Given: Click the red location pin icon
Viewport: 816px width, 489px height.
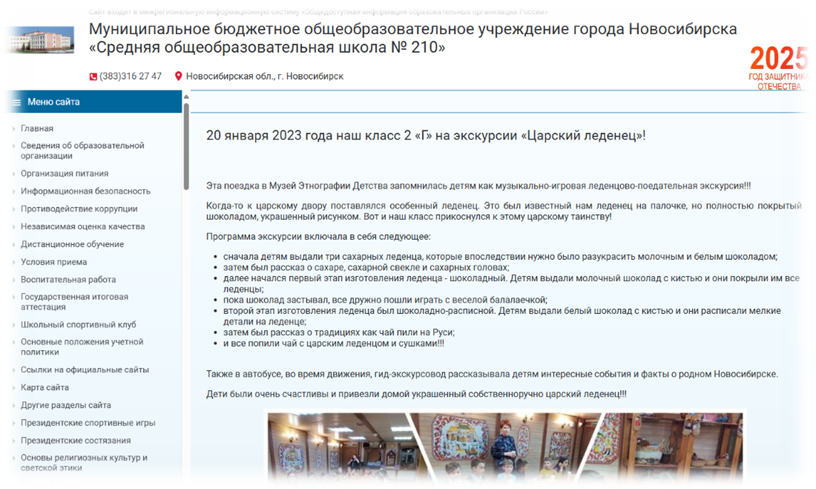Looking at the screenshot, I should [179, 76].
